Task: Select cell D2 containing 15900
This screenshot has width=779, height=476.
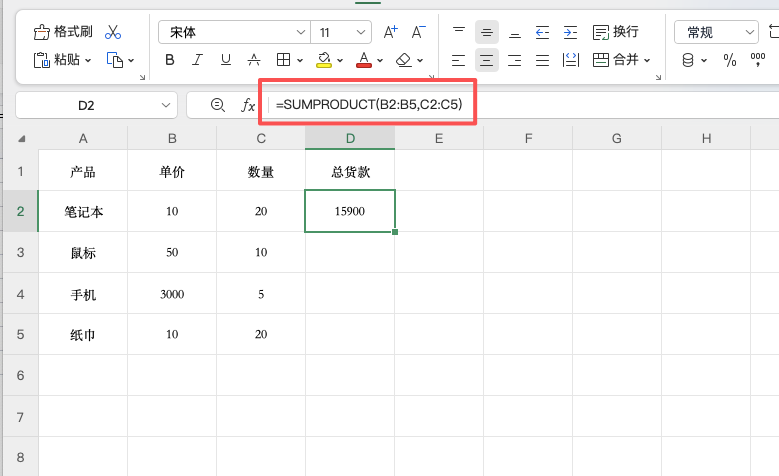Action: click(350, 211)
